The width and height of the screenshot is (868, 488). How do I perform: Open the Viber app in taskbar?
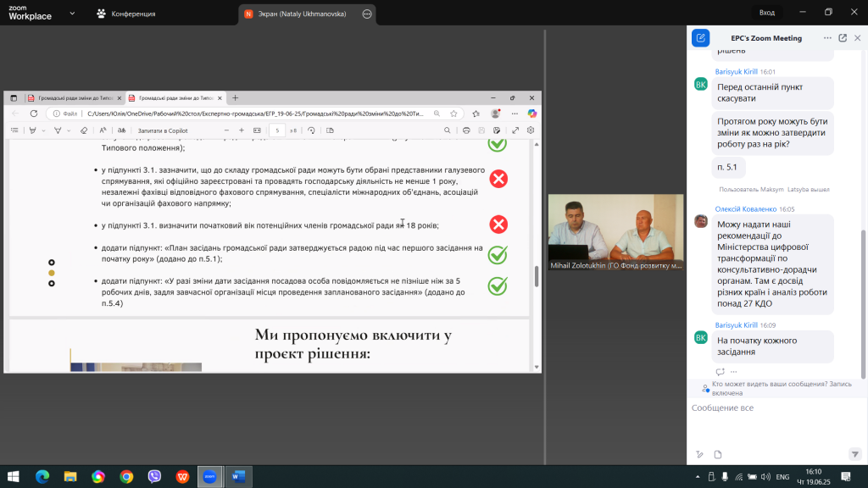(154, 476)
